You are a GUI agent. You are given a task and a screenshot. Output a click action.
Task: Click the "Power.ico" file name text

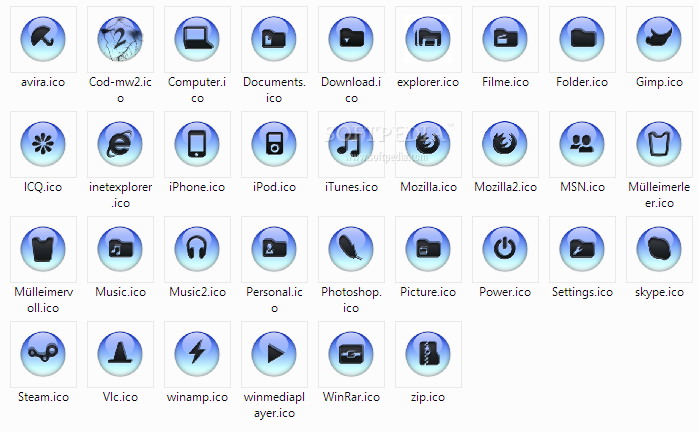505,292
